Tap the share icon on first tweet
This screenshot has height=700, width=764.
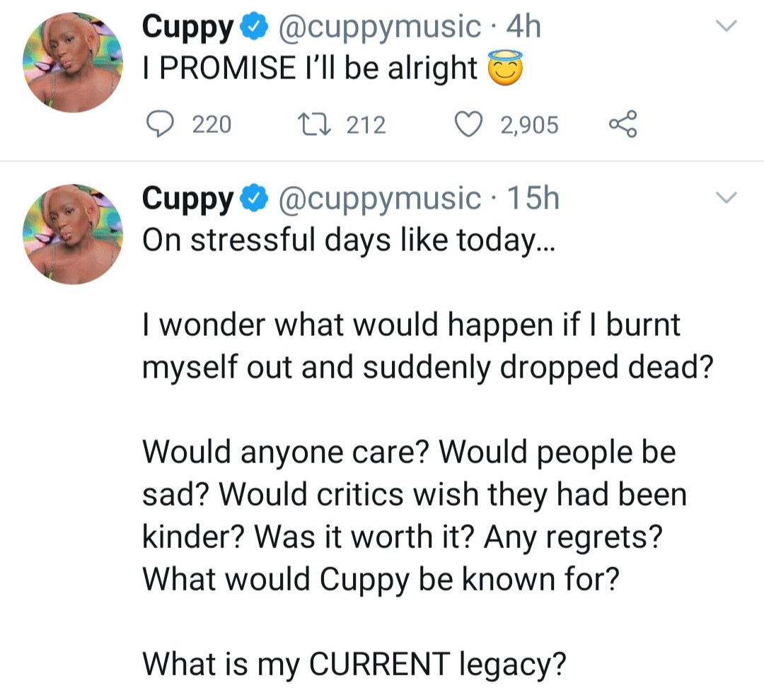click(x=623, y=125)
